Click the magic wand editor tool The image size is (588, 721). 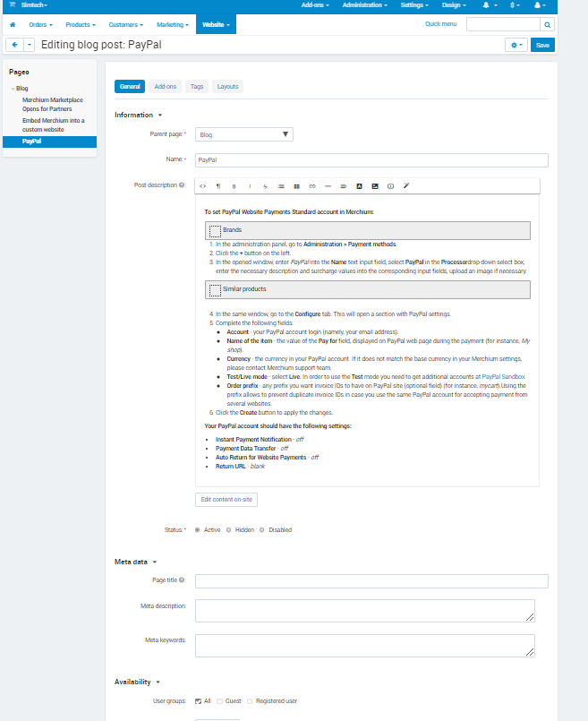click(x=406, y=185)
